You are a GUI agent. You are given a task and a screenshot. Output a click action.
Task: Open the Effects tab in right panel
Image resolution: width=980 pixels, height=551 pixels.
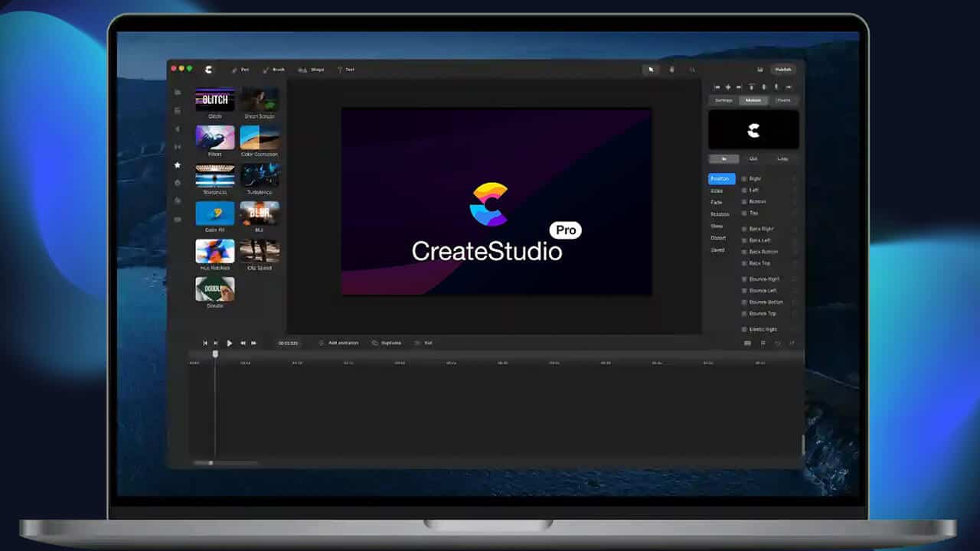click(783, 100)
